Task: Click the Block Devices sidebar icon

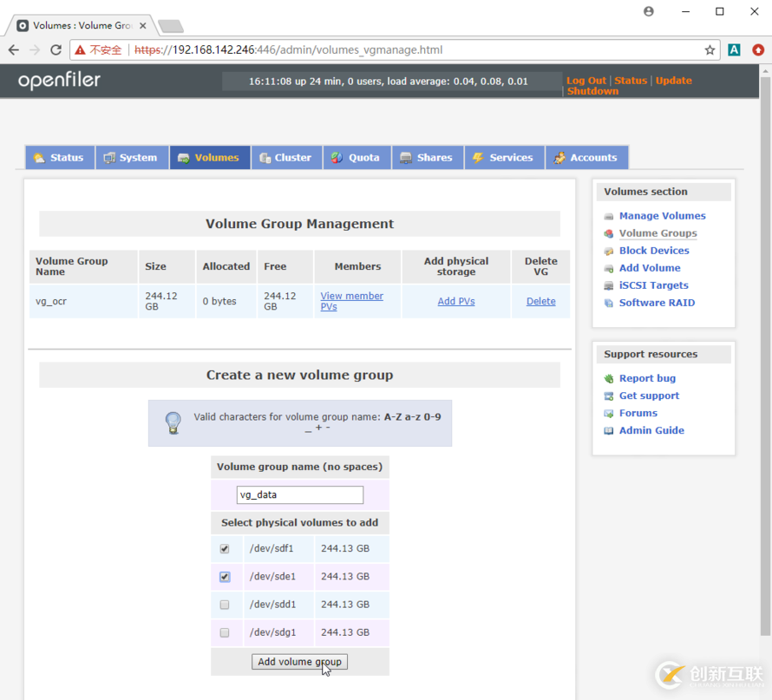Action: pyautogui.click(x=609, y=252)
